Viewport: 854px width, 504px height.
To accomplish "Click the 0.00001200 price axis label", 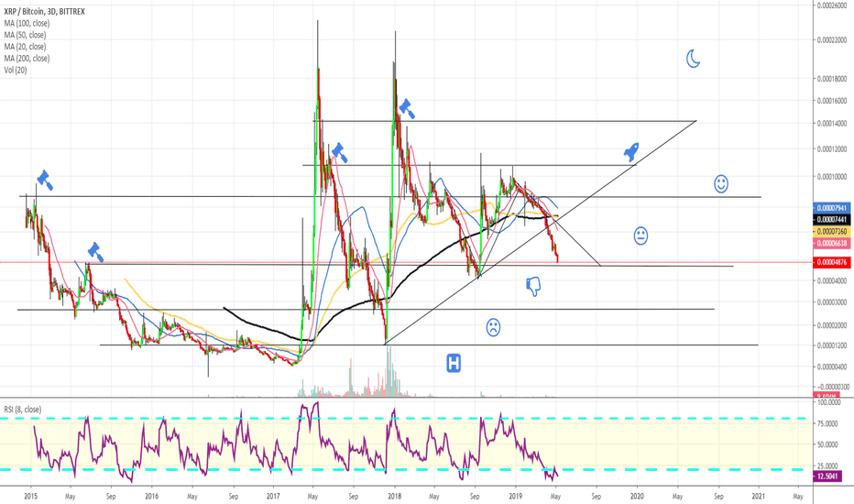I will click(x=832, y=345).
